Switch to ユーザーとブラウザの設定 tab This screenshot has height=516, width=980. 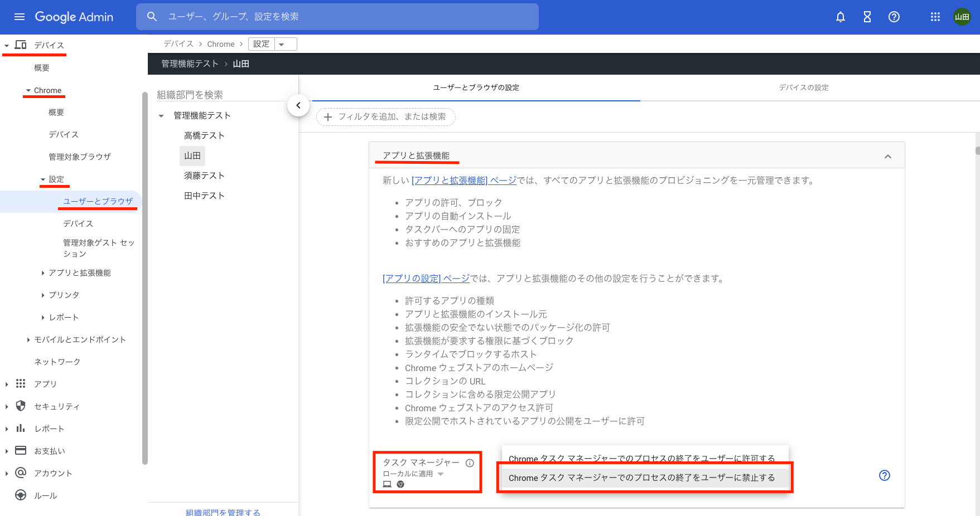(x=476, y=87)
